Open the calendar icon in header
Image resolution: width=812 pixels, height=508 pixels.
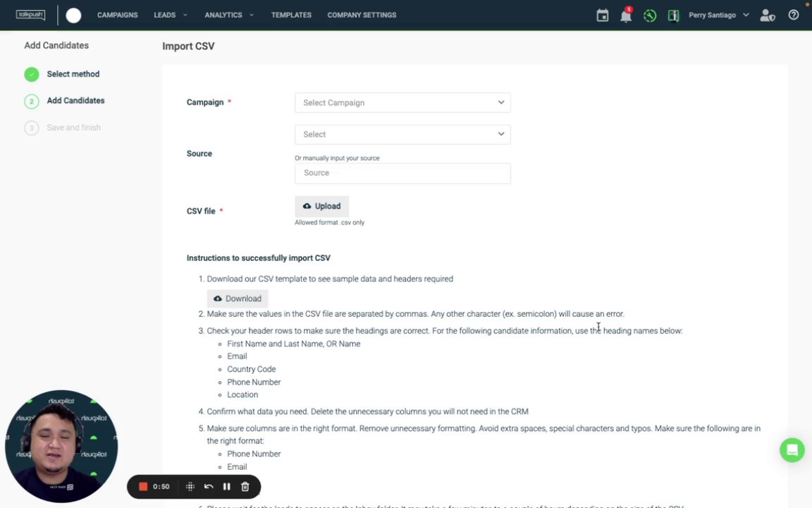(x=602, y=15)
